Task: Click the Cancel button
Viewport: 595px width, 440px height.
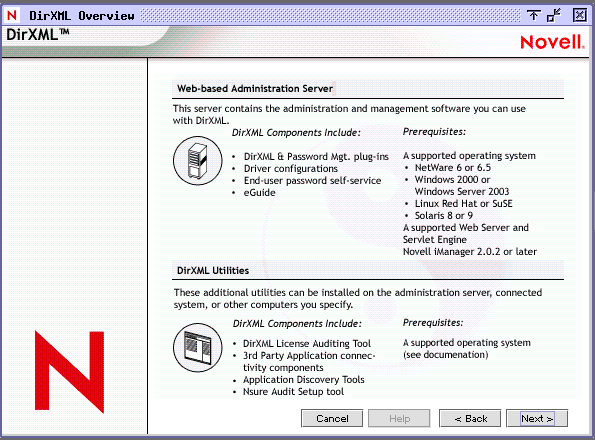Action: pos(332,418)
